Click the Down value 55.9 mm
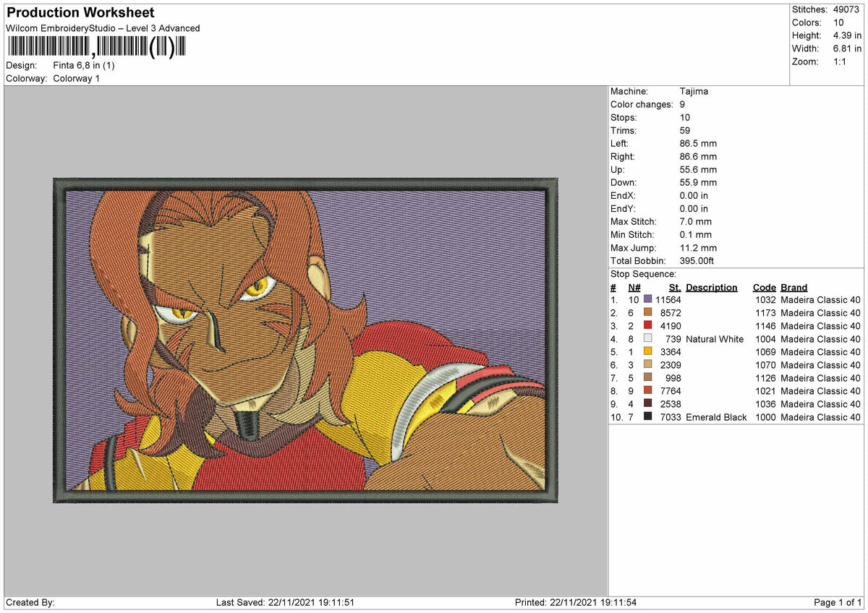 click(698, 182)
